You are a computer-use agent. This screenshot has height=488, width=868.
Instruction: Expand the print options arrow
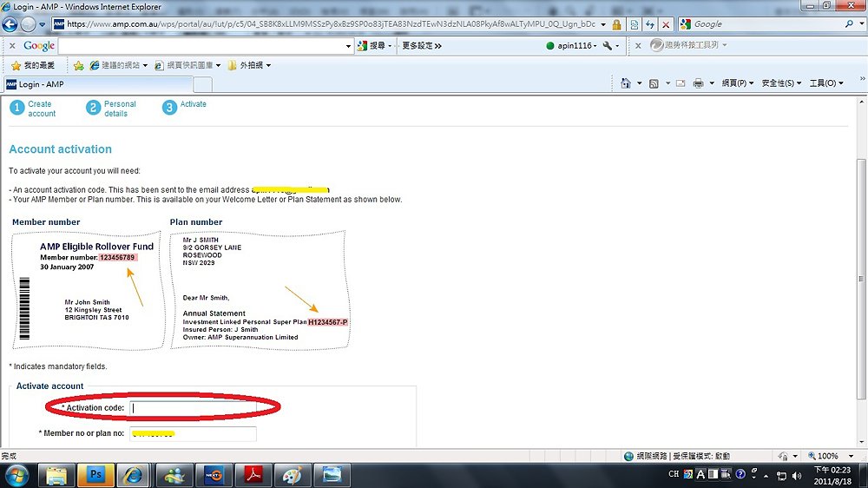[x=712, y=83]
